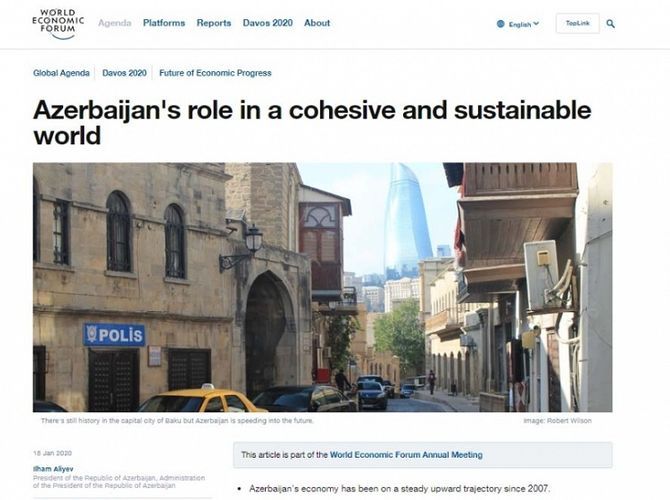The width and height of the screenshot is (670, 500).
Task: Open the search magnifier icon
Action: tap(611, 24)
